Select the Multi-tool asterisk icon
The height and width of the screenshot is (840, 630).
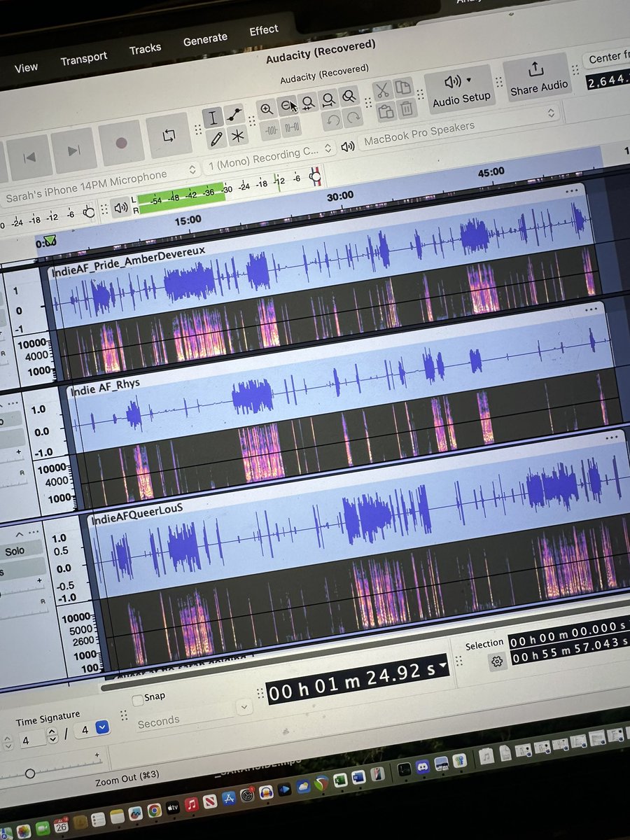click(238, 136)
